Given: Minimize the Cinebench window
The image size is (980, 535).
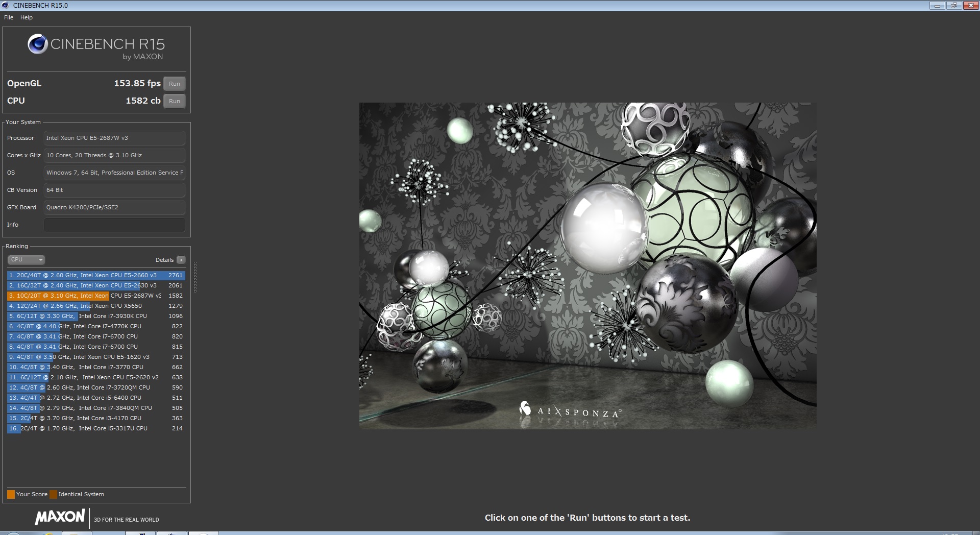Looking at the screenshot, I should pos(937,6).
